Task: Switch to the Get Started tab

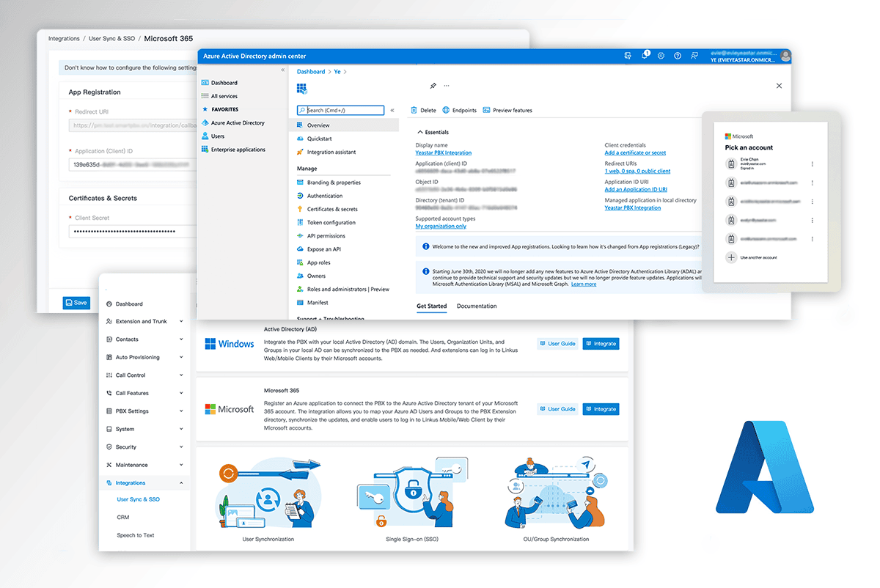Action: 431,306
